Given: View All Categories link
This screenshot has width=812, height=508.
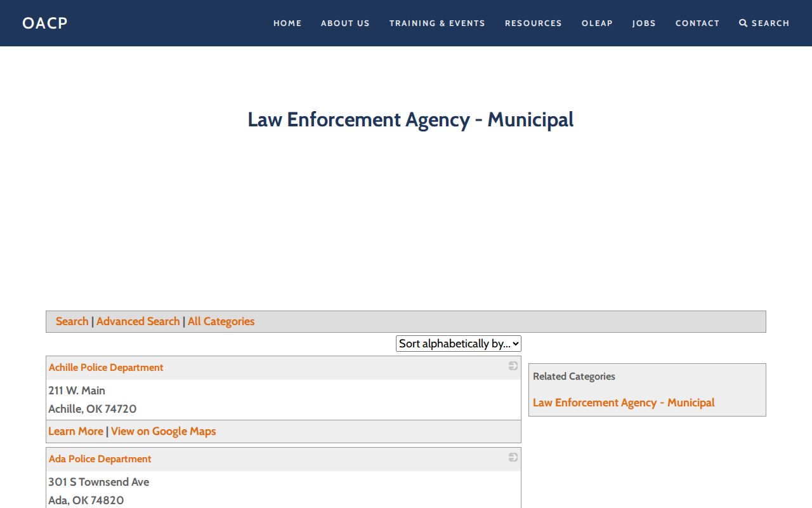Looking at the screenshot, I should pos(221,321).
